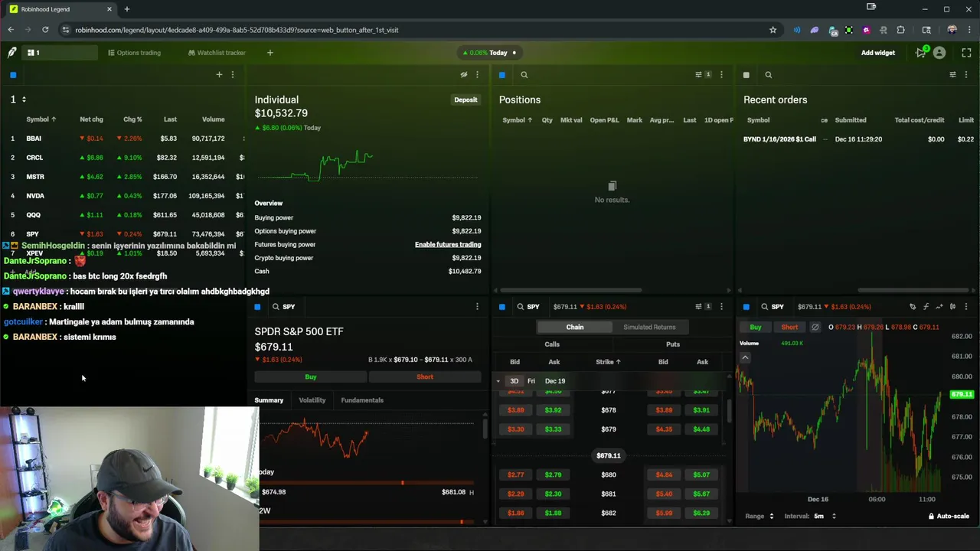Click search icon in SPY quote widget
The width and height of the screenshot is (980, 551).
click(276, 307)
